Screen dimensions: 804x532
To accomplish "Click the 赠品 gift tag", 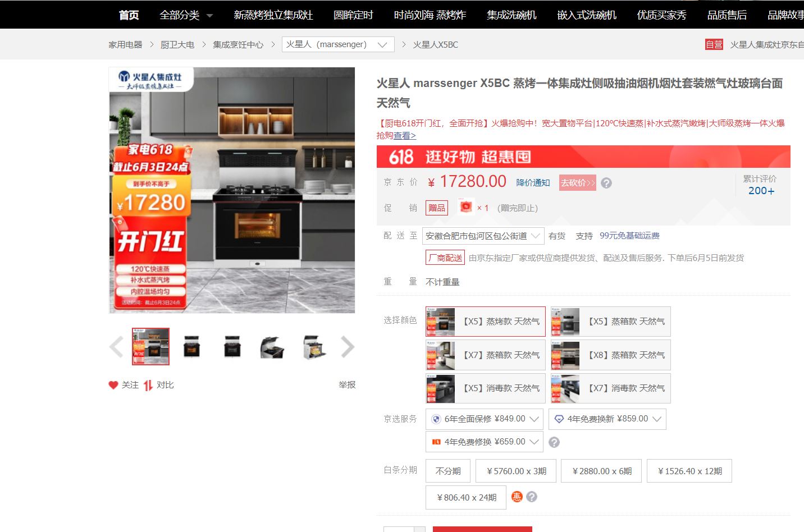I will 436,208.
